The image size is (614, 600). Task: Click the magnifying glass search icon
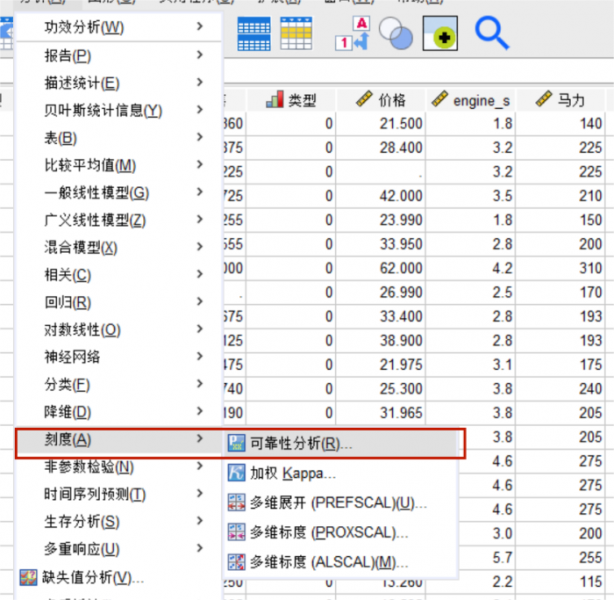491,34
